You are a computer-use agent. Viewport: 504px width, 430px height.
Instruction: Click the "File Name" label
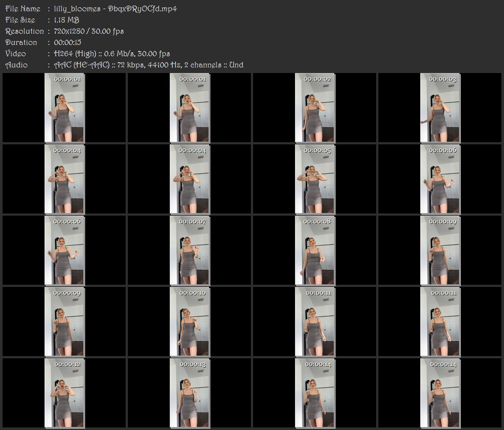tap(23, 9)
